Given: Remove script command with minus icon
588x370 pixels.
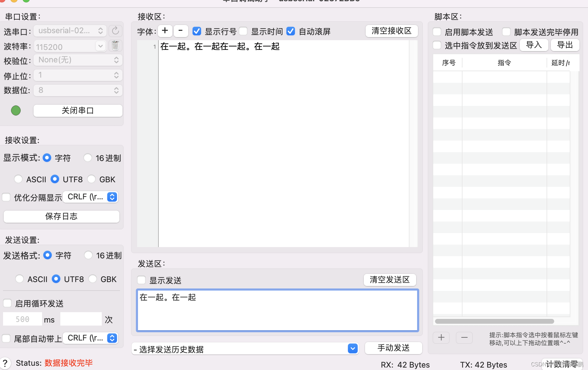Looking at the screenshot, I should [464, 337].
